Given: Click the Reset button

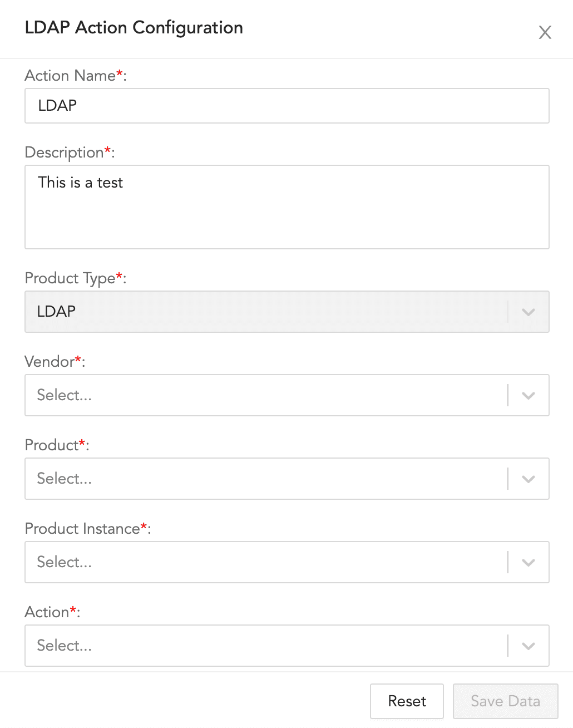Looking at the screenshot, I should point(407,701).
